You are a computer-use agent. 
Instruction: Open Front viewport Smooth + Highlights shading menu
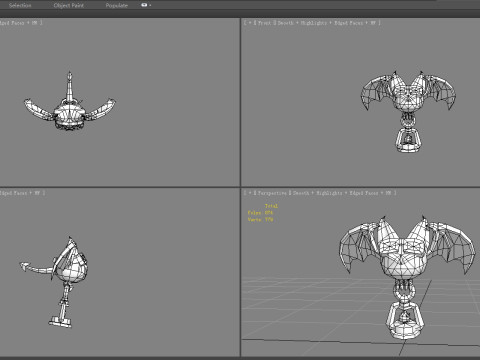(x=302, y=23)
